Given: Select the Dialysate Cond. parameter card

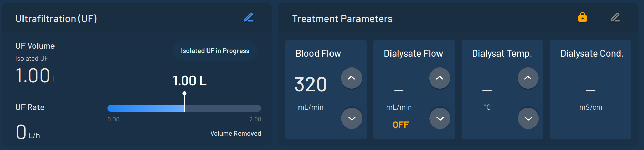Looking at the screenshot, I should click(590, 89).
